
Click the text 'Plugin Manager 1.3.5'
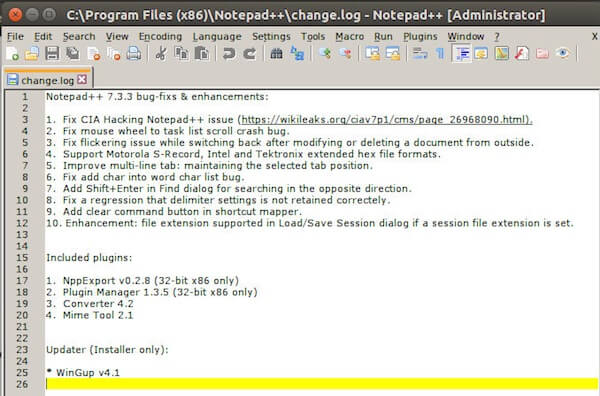click(x=116, y=292)
